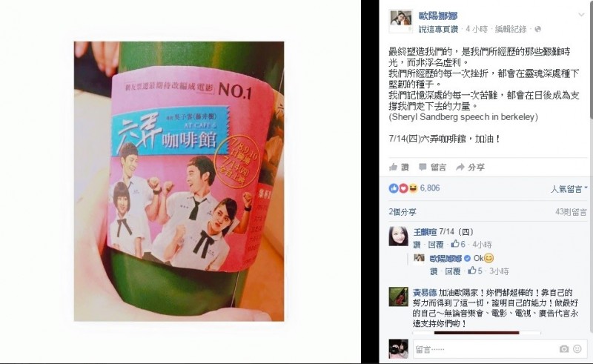Like 王韻瑄's comment with 讚
Image resolution: width=593 pixels, height=364 pixels.
click(x=417, y=245)
